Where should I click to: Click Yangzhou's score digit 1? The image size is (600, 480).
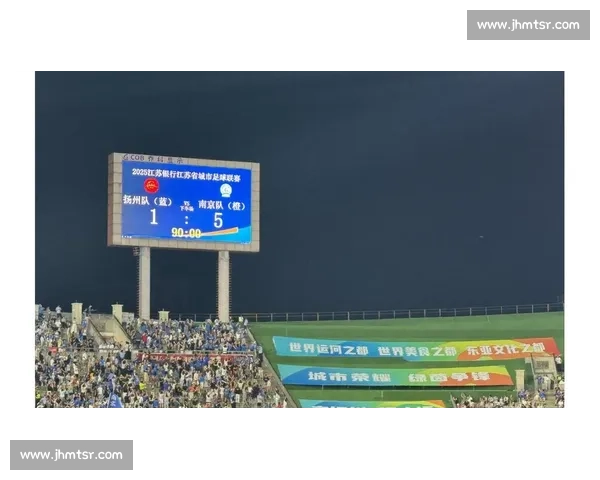[153, 217]
